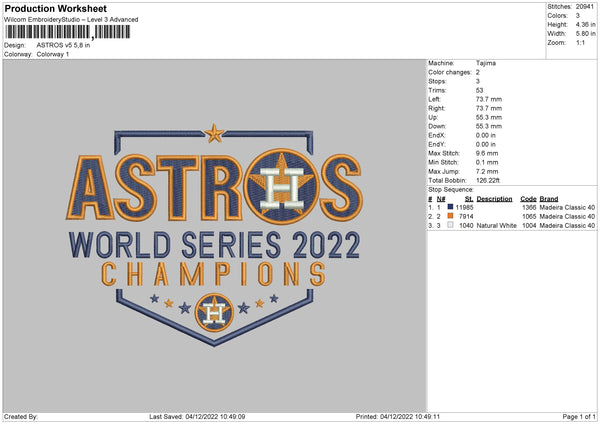The width and height of the screenshot is (600, 424).
Task: Click the 'Description' column header
Action: click(494, 199)
